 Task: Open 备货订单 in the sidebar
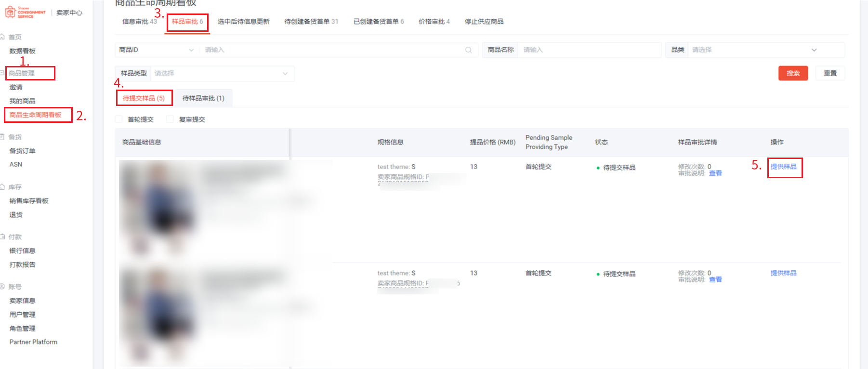coord(22,151)
